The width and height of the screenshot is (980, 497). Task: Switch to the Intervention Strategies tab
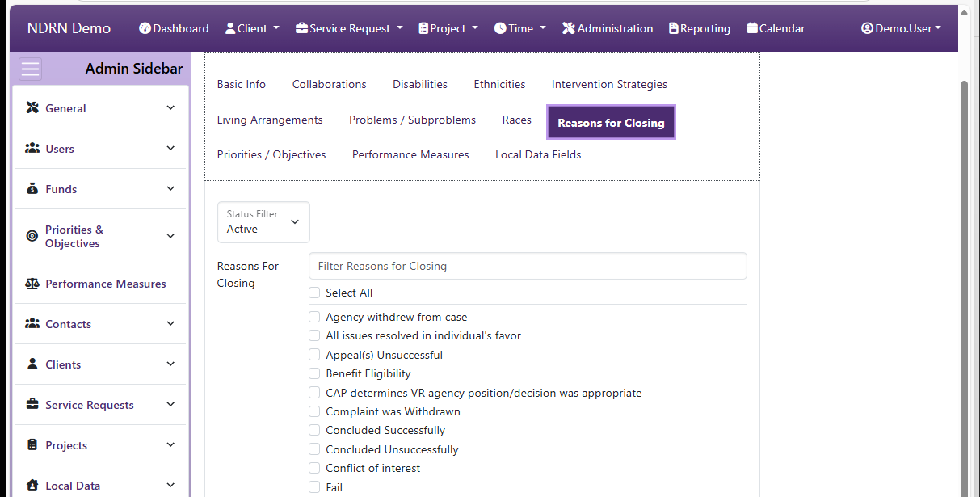[609, 84]
